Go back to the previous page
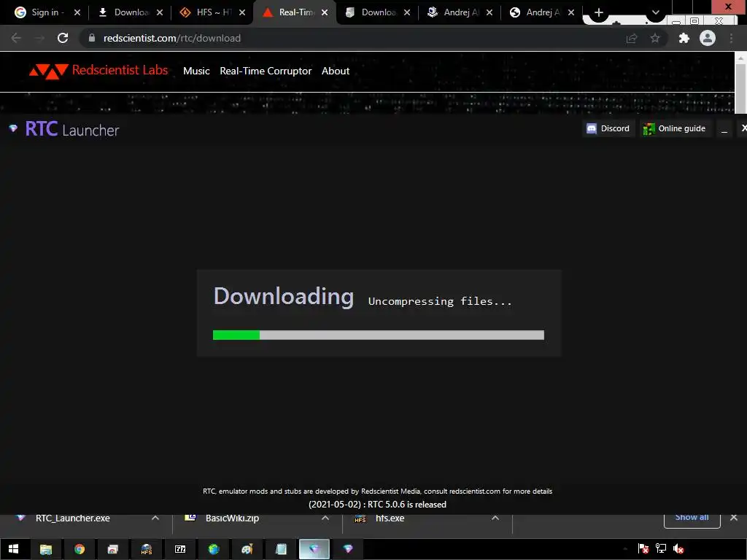The width and height of the screenshot is (747, 560). tap(16, 38)
